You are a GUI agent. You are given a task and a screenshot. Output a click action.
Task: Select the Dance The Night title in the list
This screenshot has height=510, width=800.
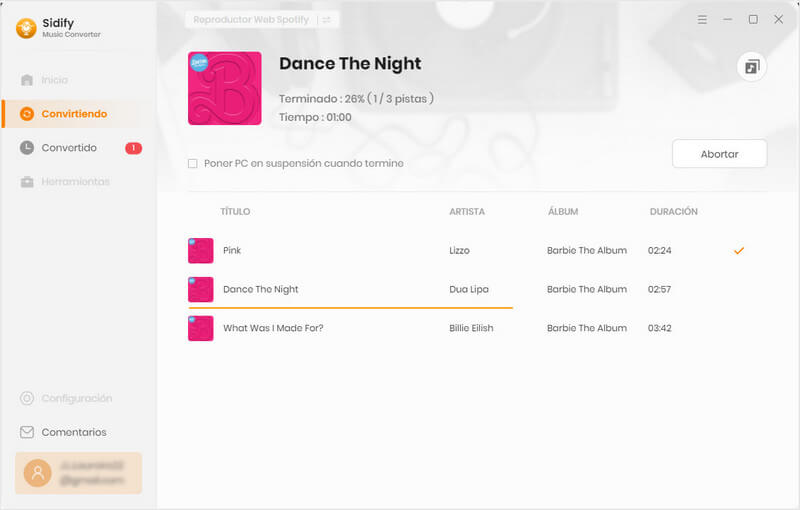tap(261, 289)
